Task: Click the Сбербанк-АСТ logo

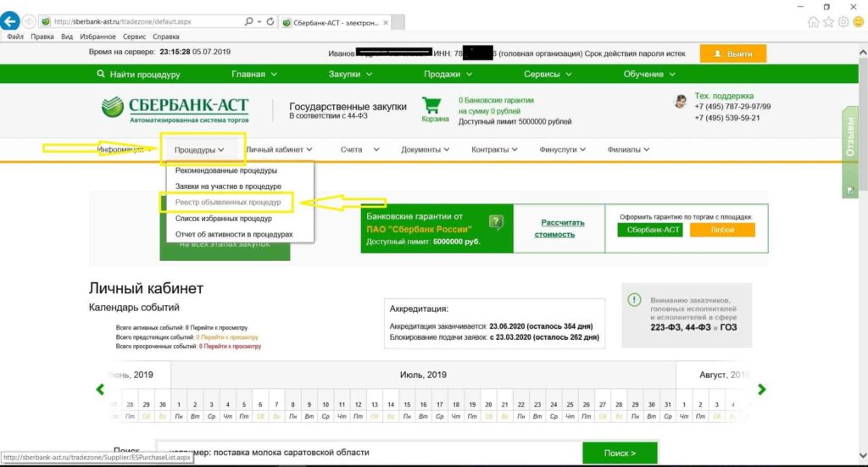Action: pyautogui.click(x=175, y=109)
